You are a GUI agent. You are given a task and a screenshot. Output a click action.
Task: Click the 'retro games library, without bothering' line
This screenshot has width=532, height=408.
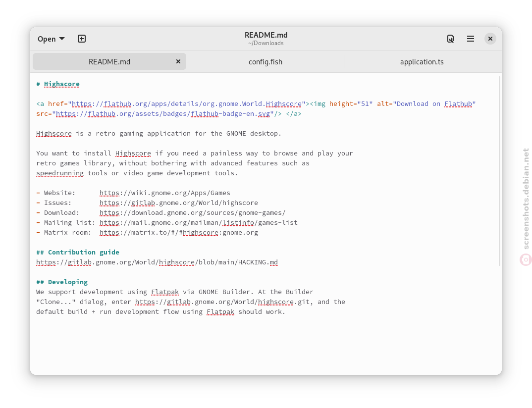(173, 163)
